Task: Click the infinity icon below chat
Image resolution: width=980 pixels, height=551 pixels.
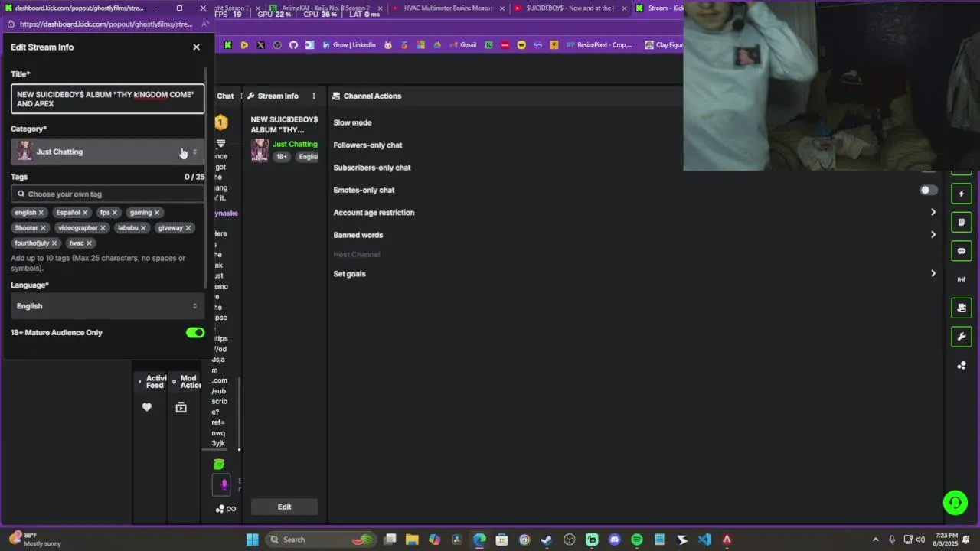Action: click(x=231, y=509)
